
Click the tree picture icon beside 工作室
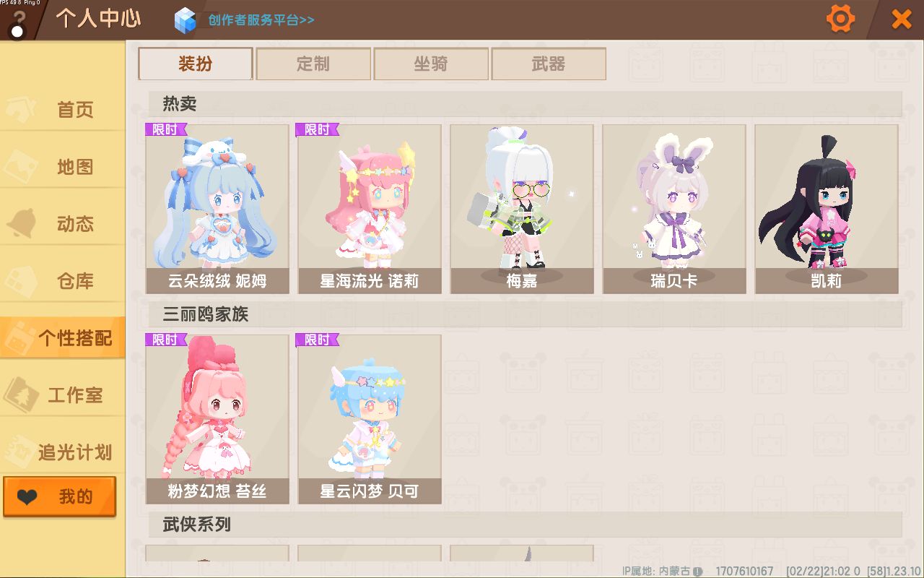tap(22, 394)
